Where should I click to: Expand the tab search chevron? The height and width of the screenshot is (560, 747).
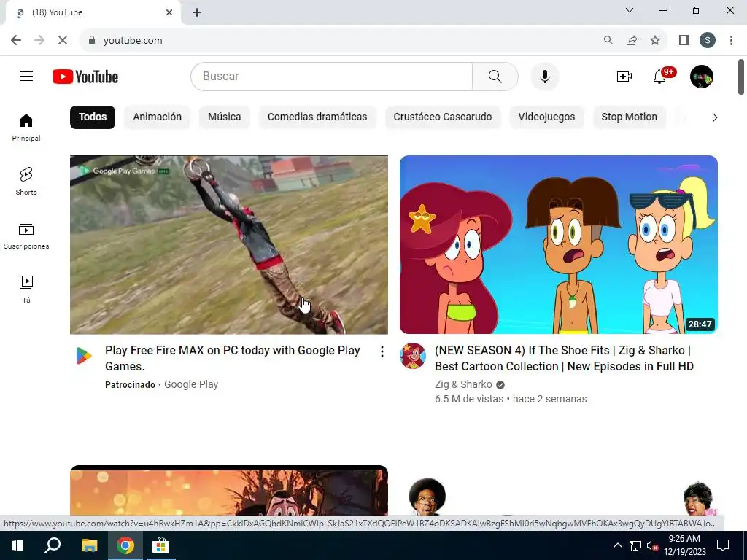click(630, 10)
